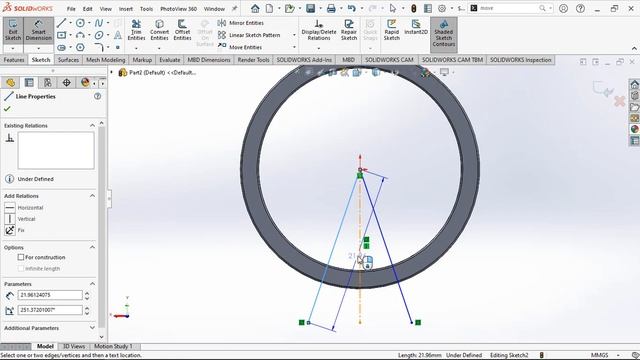Screen dimensions: 640x360
Task: Select the Smart Dimension tool
Action: point(38,30)
